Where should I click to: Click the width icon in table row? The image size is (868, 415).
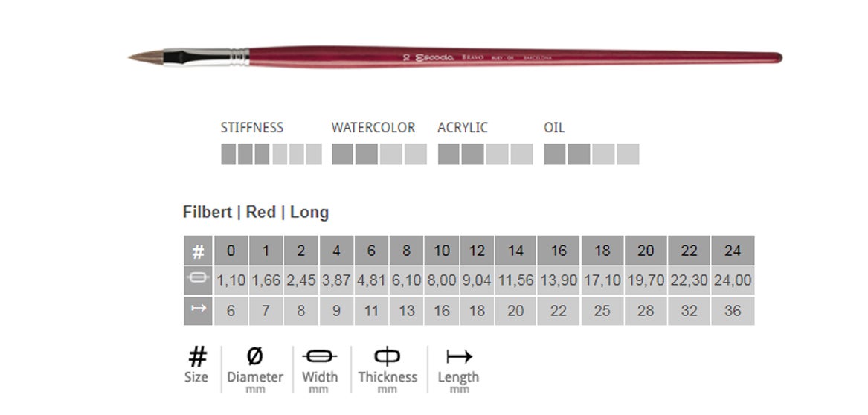pyautogui.click(x=198, y=280)
